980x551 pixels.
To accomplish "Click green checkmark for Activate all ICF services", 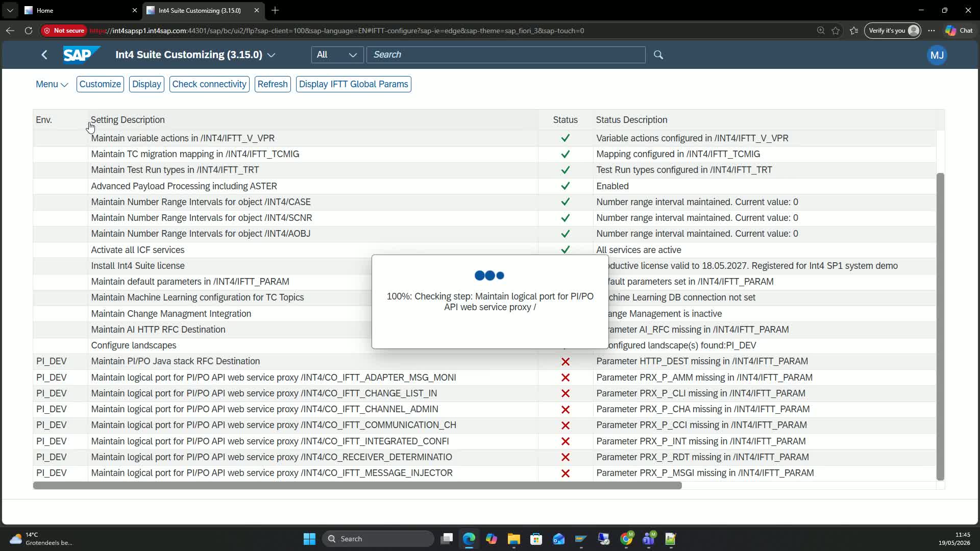I will point(565,249).
